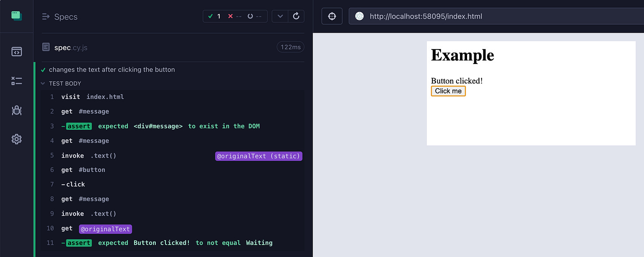Select the assert not equal Waiting row
Image resolution: width=644 pixels, height=257 pixels.
[x=172, y=242]
